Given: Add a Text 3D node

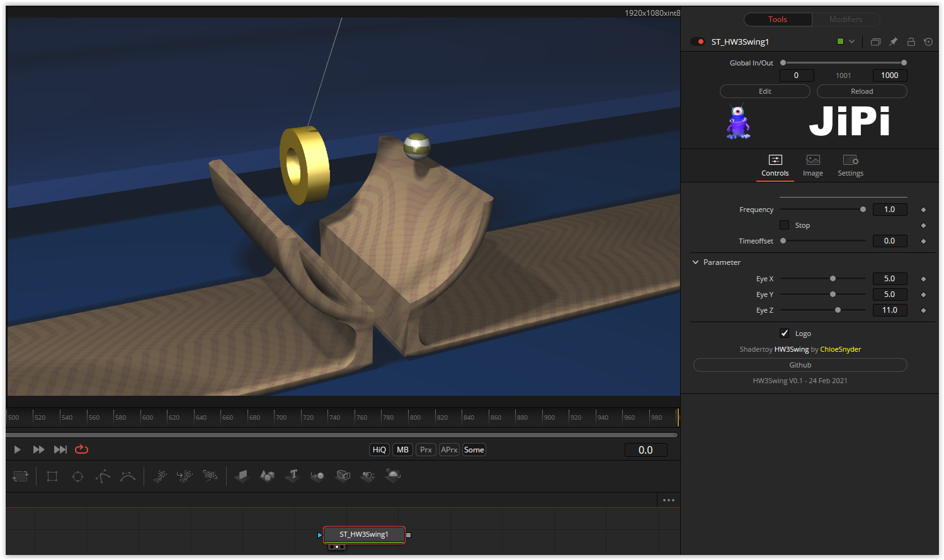Looking at the screenshot, I should (x=292, y=475).
